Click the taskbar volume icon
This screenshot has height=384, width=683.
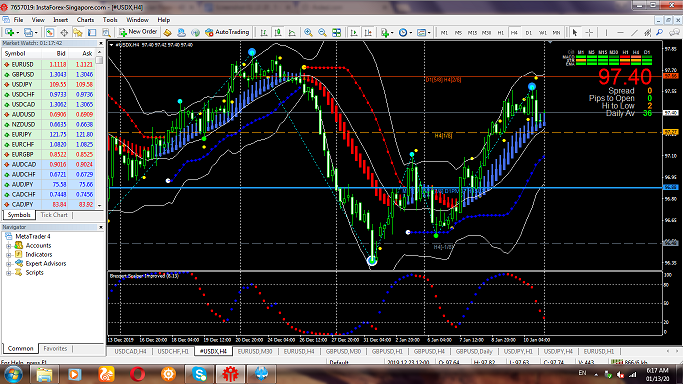[x=621, y=374]
